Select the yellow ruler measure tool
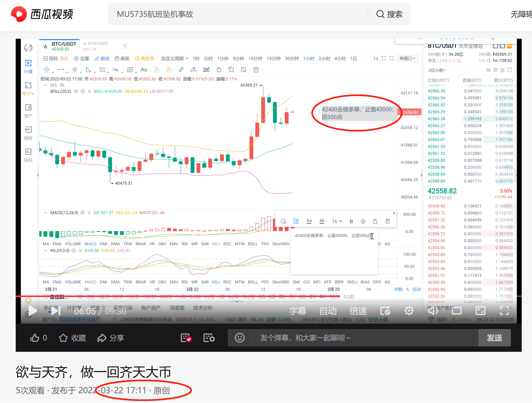The width and height of the screenshot is (532, 403). point(156,70)
